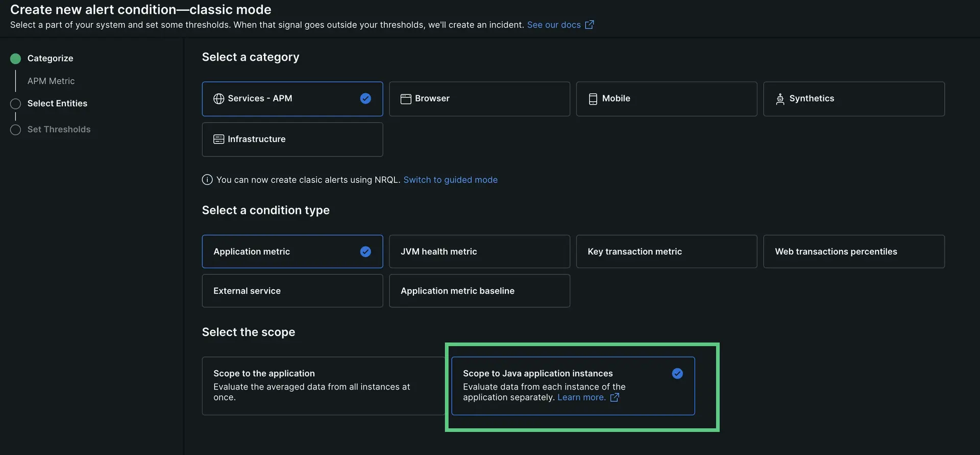Choose the Mobile category

click(x=667, y=99)
